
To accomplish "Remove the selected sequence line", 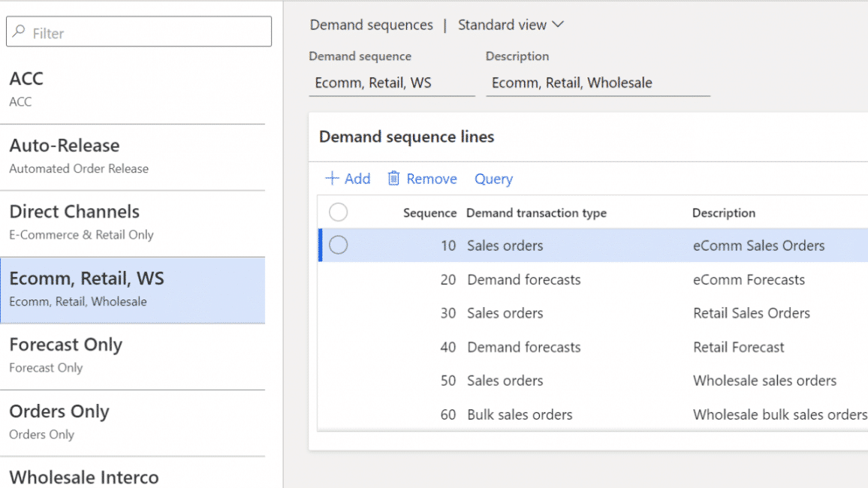I will [x=423, y=179].
